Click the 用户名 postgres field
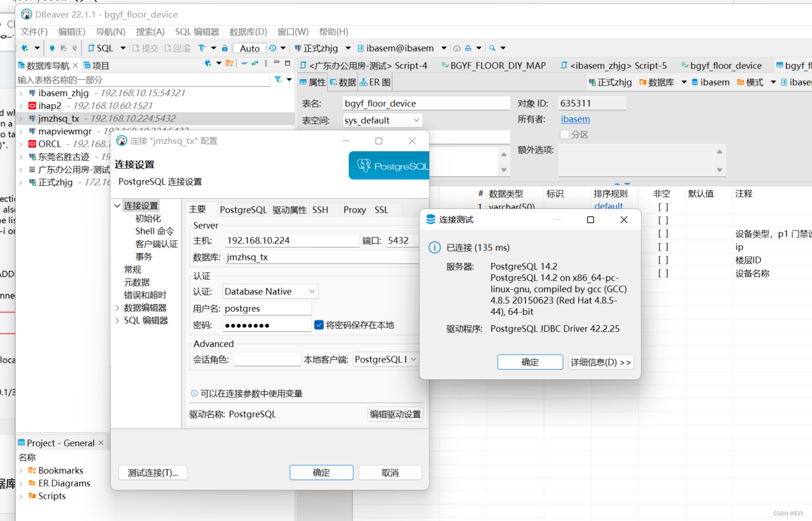The image size is (812, 521). click(x=267, y=309)
